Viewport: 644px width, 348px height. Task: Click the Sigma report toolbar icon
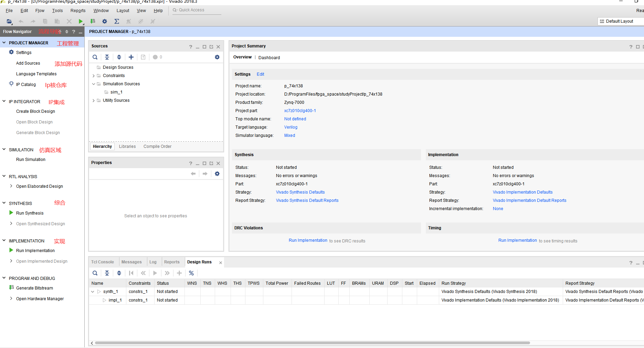pyautogui.click(x=117, y=21)
